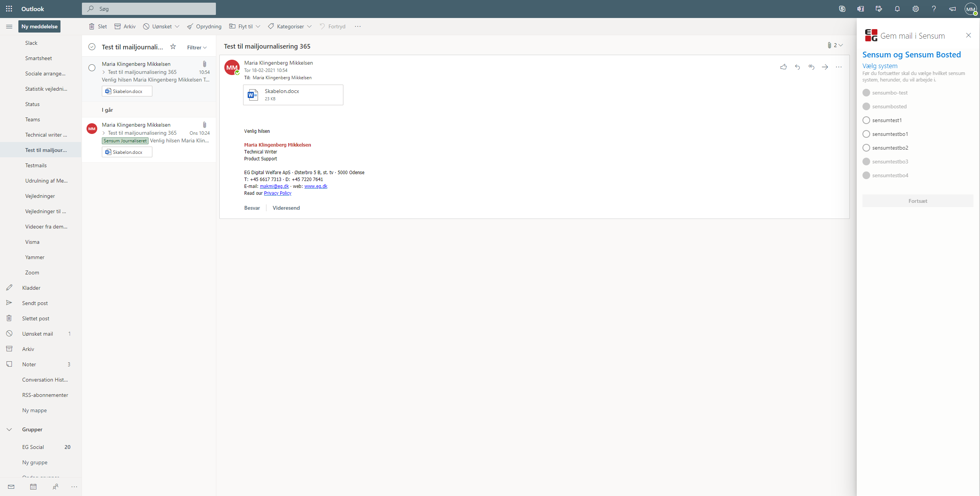Open notifications bell icon

pos(897,9)
